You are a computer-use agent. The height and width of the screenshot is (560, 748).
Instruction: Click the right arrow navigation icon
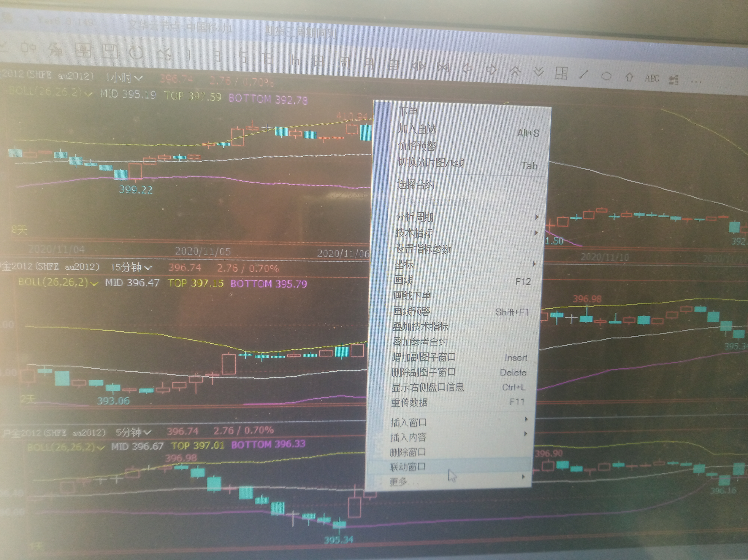point(491,70)
